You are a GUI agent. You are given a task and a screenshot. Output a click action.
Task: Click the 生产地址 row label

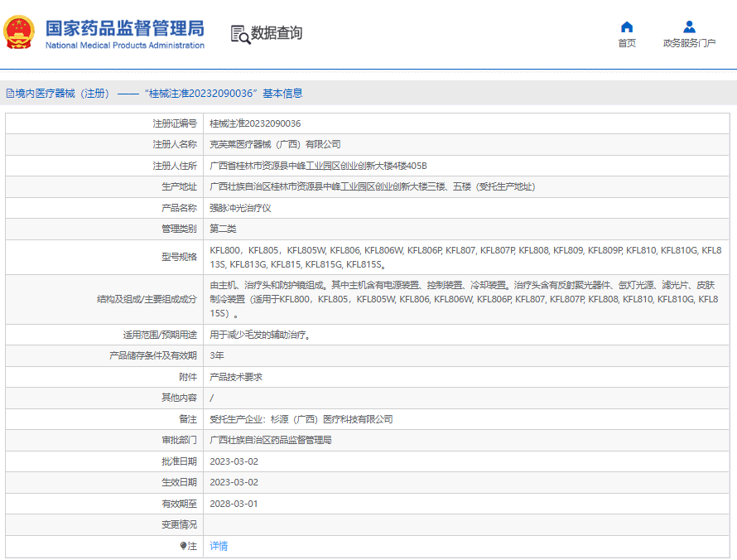179,186
